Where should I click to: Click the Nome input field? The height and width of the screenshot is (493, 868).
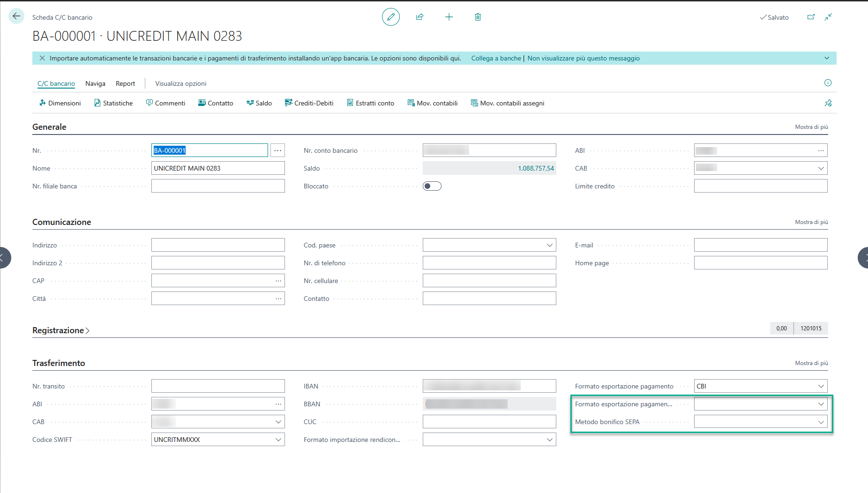[218, 168]
